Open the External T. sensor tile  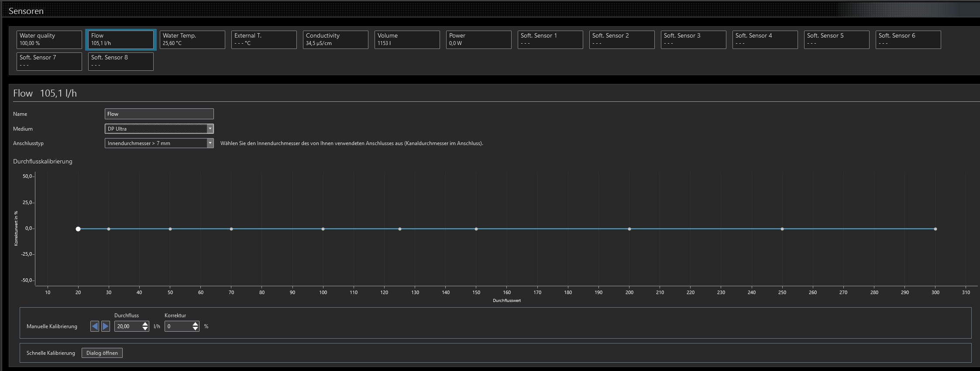(264, 39)
